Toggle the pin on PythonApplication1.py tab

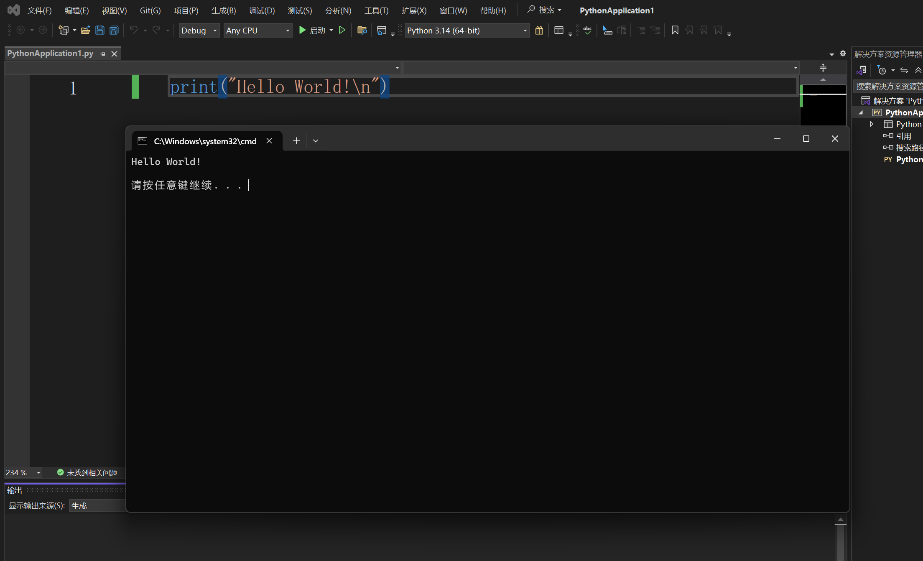[103, 54]
